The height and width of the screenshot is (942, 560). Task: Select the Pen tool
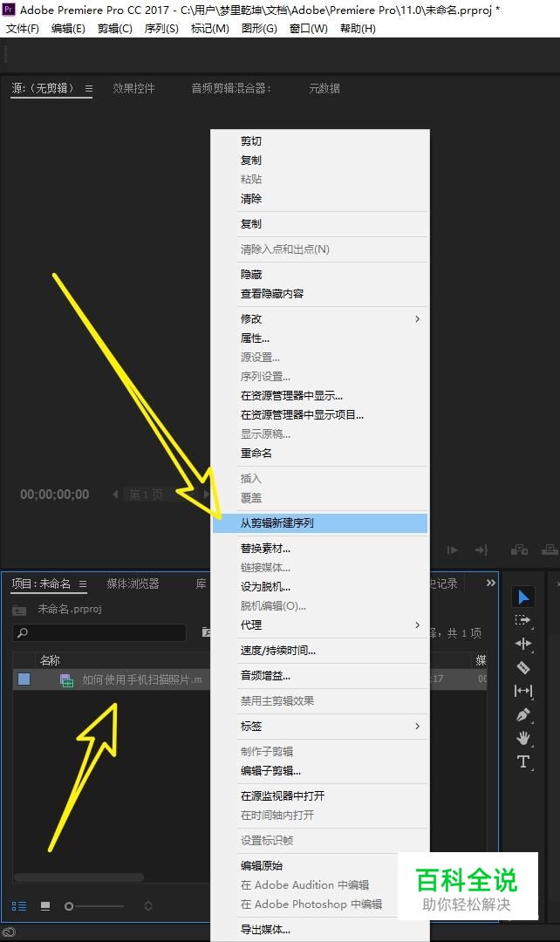(522, 715)
